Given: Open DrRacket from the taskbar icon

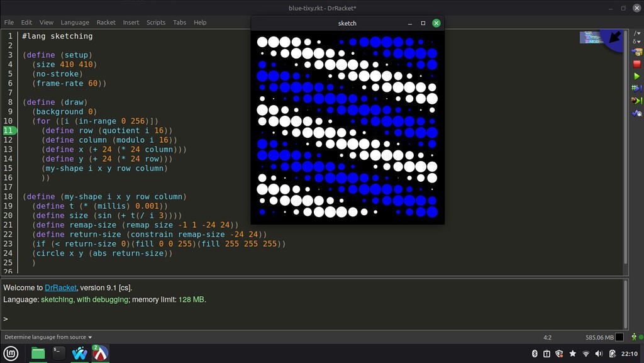Looking at the screenshot, I should [x=101, y=354].
